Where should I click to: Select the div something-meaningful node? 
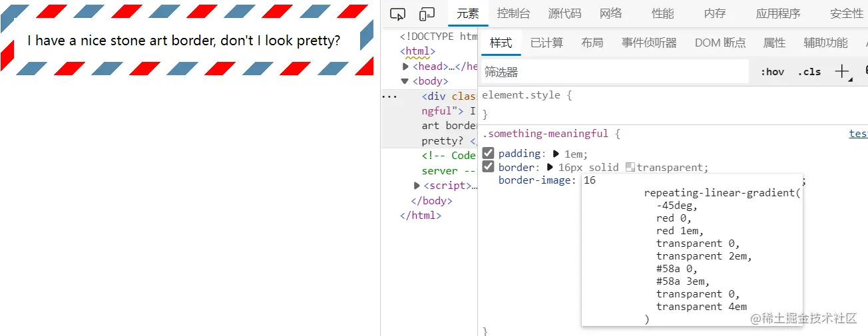(429, 118)
